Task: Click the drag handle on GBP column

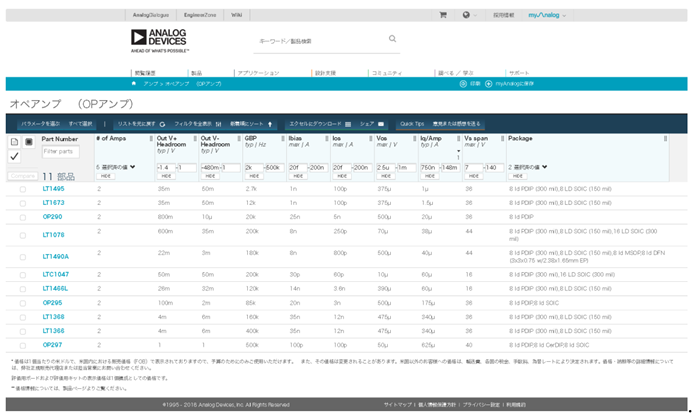Action: pyautogui.click(x=283, y=139)
